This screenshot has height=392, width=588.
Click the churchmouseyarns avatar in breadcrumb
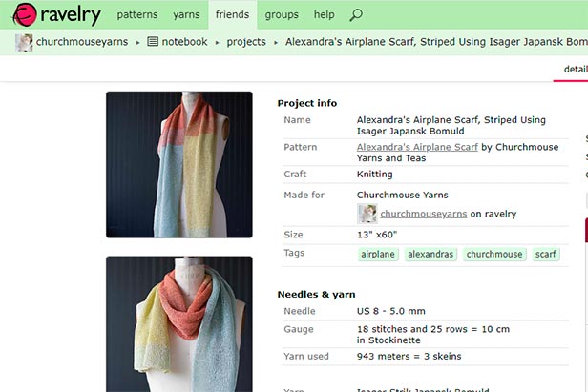24,42
